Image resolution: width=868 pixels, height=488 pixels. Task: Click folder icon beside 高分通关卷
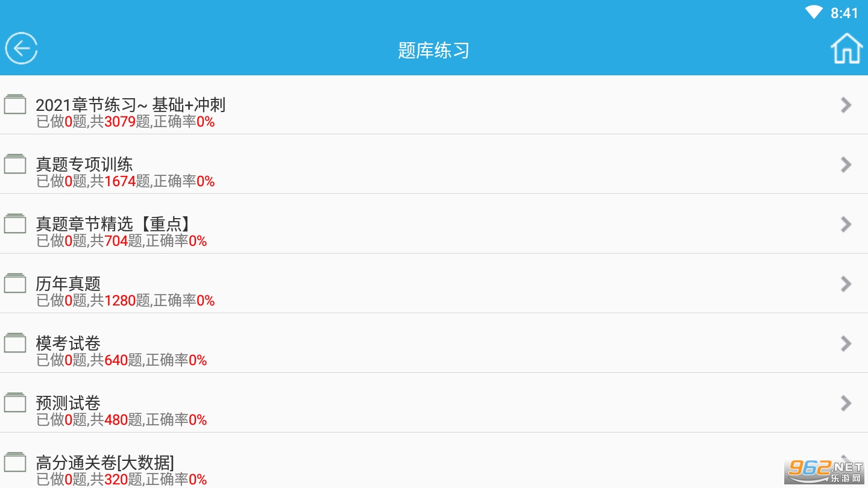[x=15, y=462]
